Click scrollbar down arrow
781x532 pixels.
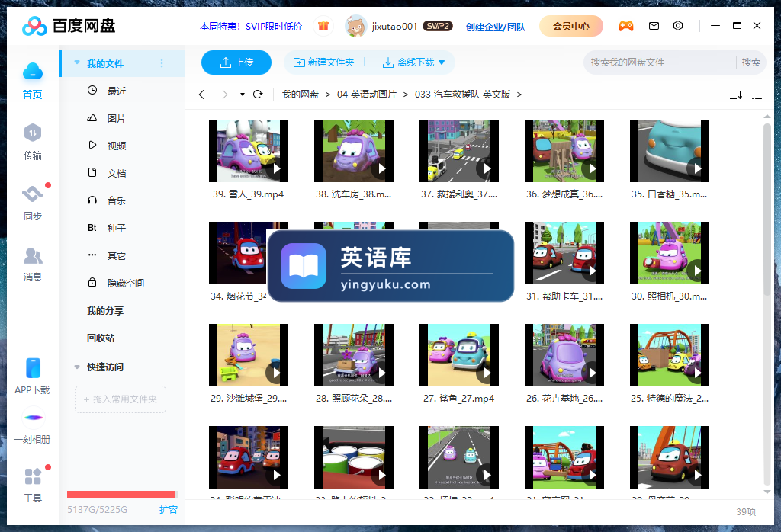[767, 492]
